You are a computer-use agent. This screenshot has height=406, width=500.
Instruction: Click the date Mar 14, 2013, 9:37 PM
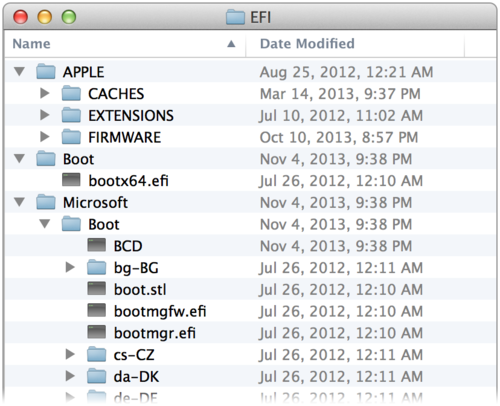(340, 94)
